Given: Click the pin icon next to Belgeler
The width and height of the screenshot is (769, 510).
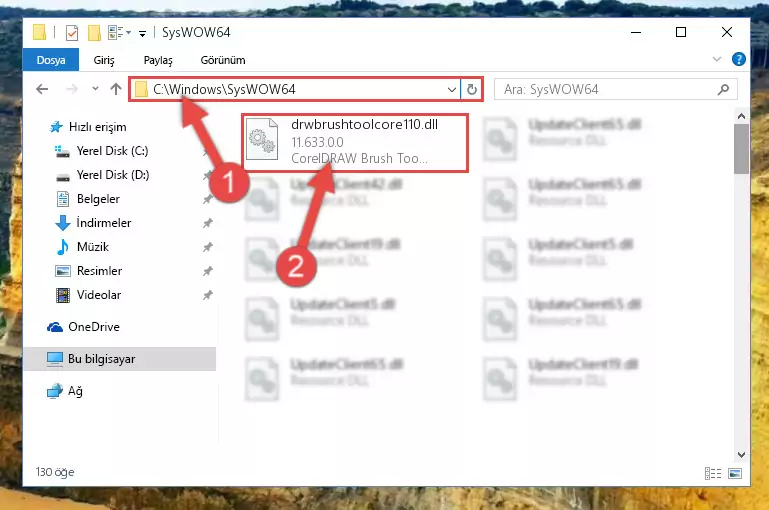Looking at the screenshot, I should click(x=207, y=200).
